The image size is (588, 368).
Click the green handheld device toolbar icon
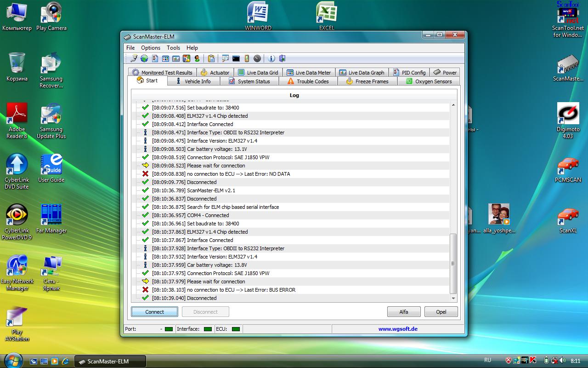click(x=247, y=58)
